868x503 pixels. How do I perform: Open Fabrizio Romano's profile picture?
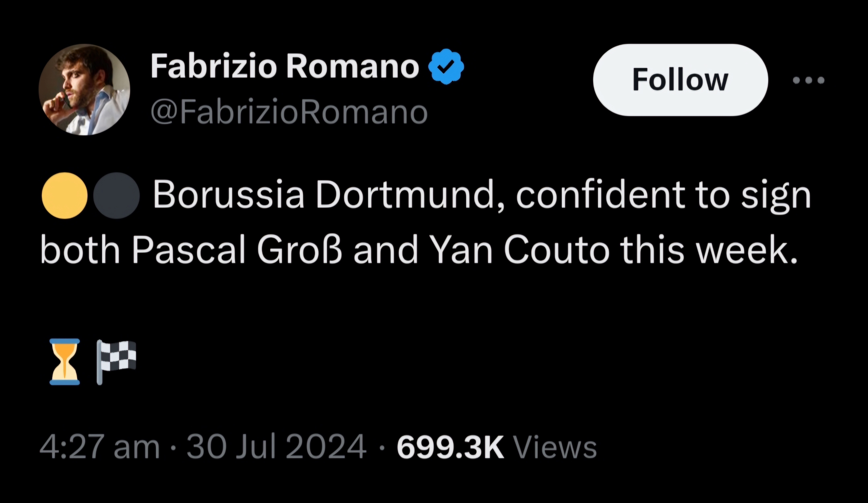click(84, 90)
